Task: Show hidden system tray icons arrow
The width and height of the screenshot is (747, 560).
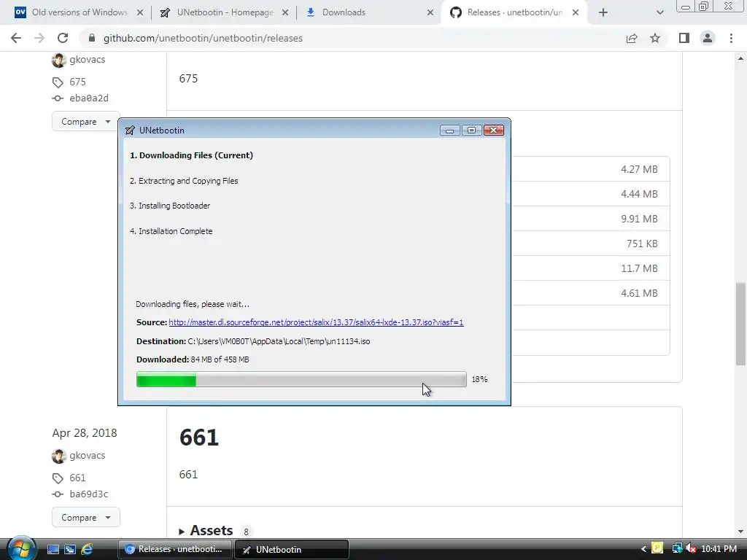Action: (x=643, y=549)
